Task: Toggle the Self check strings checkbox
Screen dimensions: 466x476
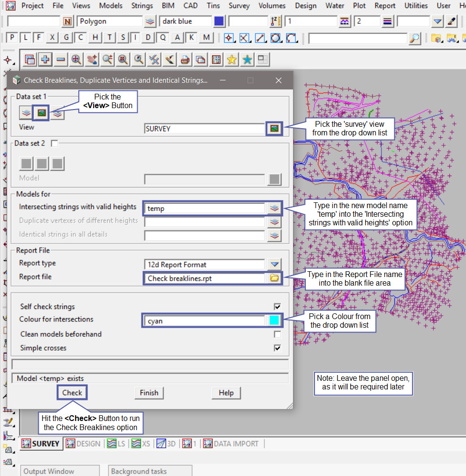Action: coord(277,307)
